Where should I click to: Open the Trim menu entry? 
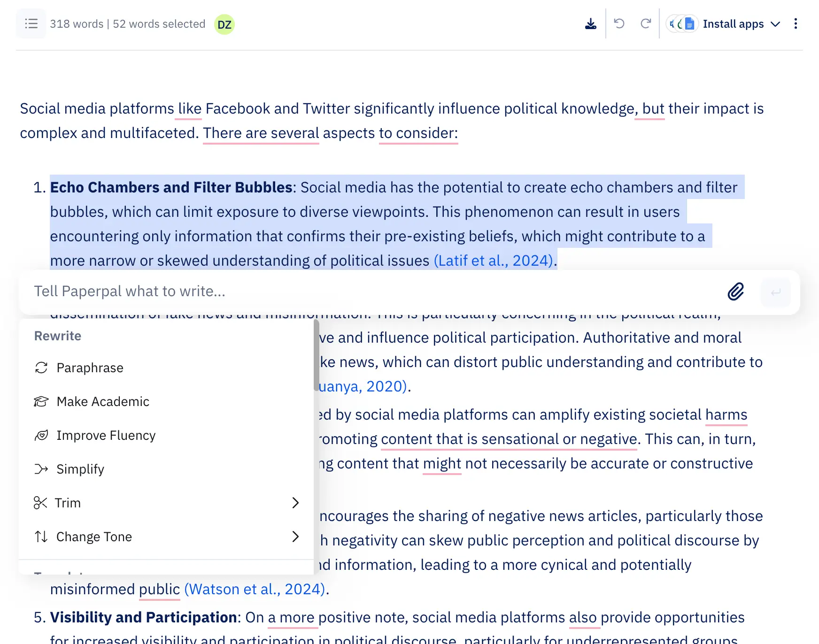(166, 503)
